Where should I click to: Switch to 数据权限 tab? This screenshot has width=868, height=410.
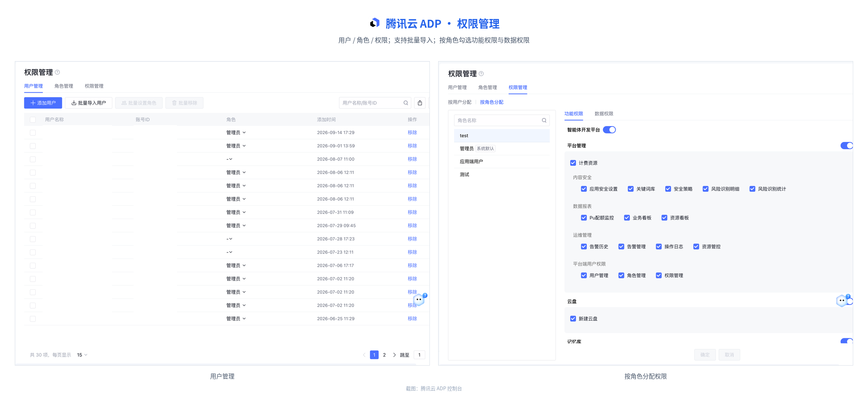(604, 114)
